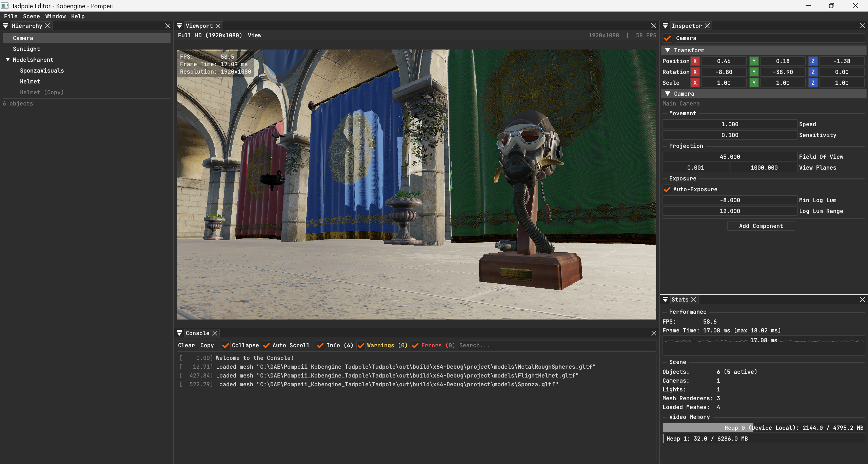868x464 pixels.
Task: Click the Log Lum Range value 12.000
Action: click(730, 211)
